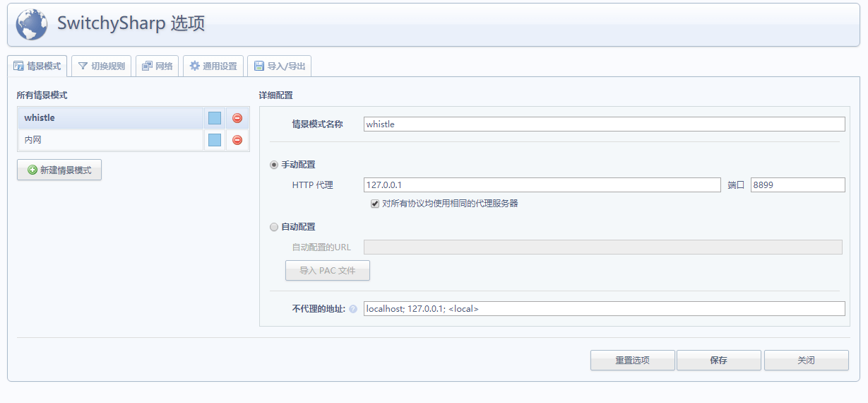This screenshot has width=868, height=403.
Task: Click the 新建情景模式 button
Action: coord(59,170)
